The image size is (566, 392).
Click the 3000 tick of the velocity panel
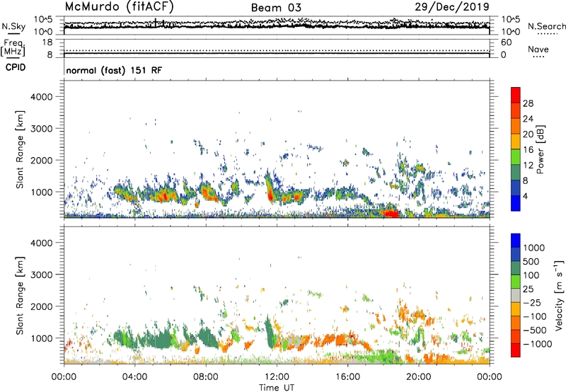point(41,275)
